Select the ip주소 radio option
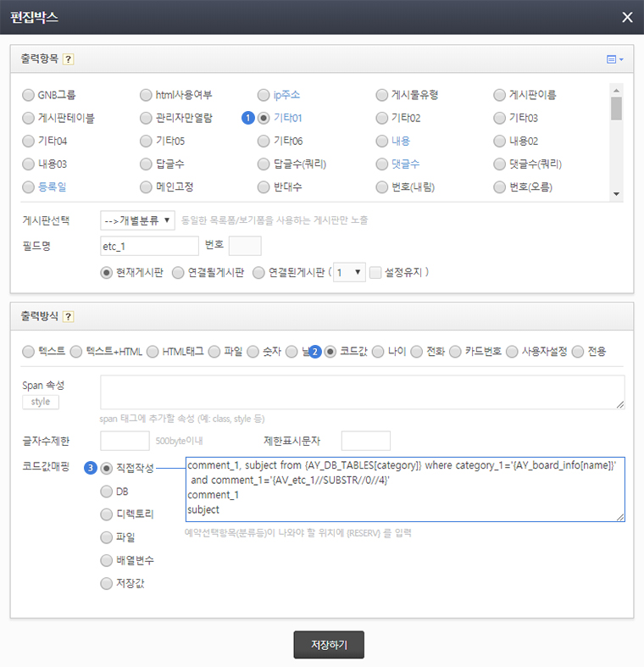The image size is (644, 667). pyautogui.click(x=265, y=95)
